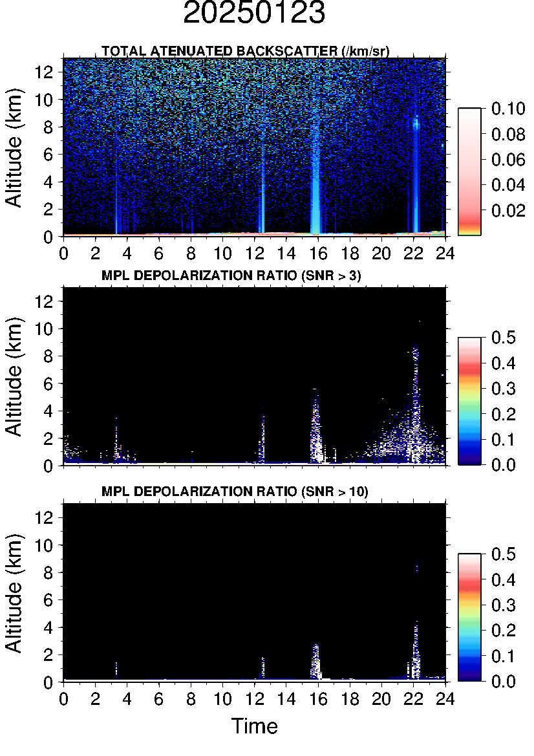This screenshot has width=534, height=756.
Task: Pick the red band in middle colorbar
Action: point(469,369)
